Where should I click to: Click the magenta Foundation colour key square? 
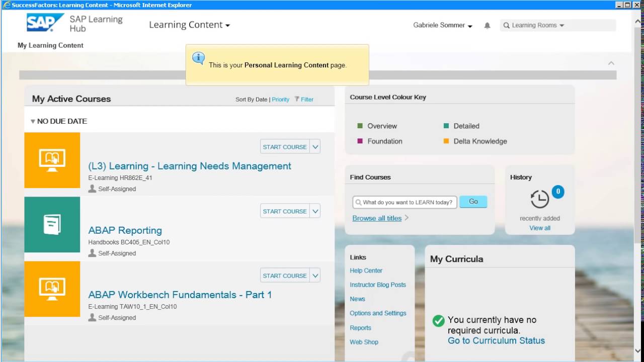tap(360, 141)
